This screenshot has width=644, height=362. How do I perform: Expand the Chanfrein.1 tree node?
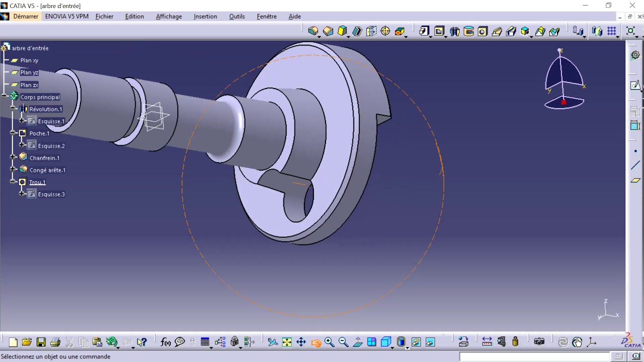(x=14, y=158)
